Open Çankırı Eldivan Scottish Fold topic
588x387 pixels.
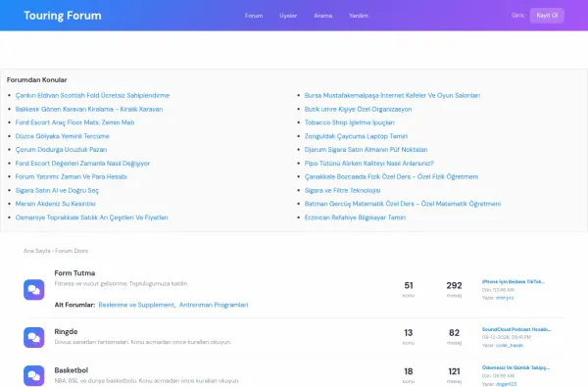click(92, 96)
